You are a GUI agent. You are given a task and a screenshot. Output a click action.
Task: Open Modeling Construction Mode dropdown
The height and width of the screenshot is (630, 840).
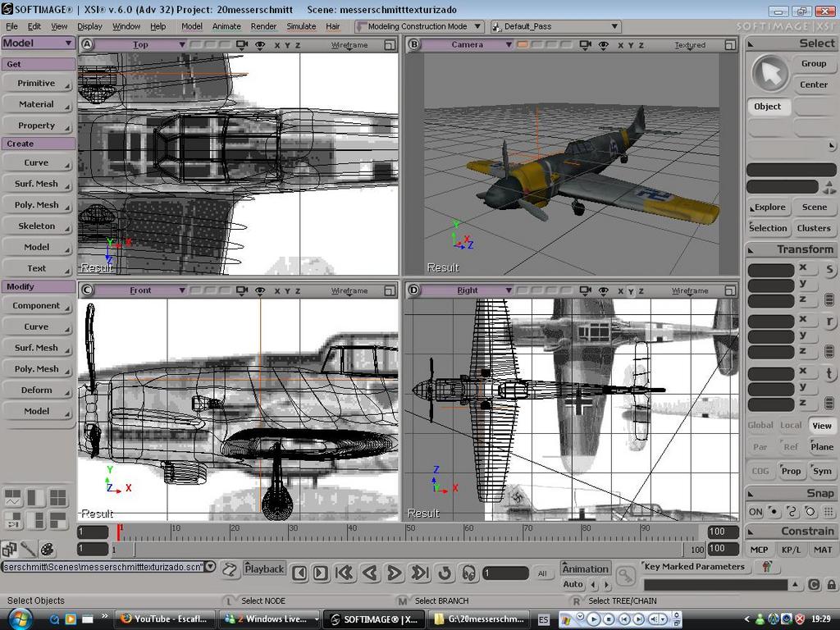click(x=419, y=26)
